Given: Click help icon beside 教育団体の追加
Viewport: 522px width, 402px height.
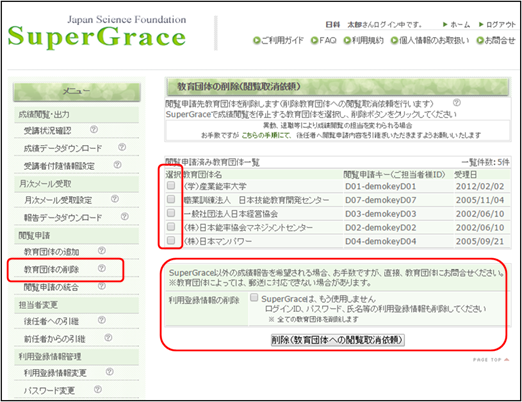Looking at the screenshot, I should pyautogui.click(x=102, y=251).
